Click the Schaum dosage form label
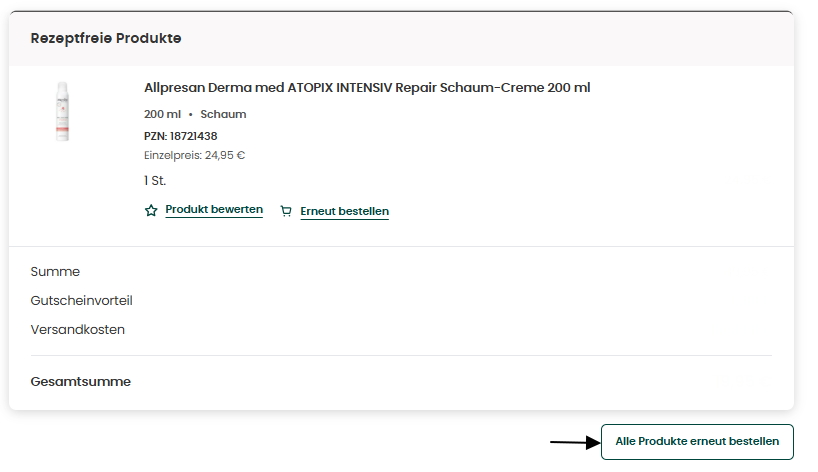Image resolution: width=818 pixels, height=472 pixels. pyautogui.click(x=223, y=114)
